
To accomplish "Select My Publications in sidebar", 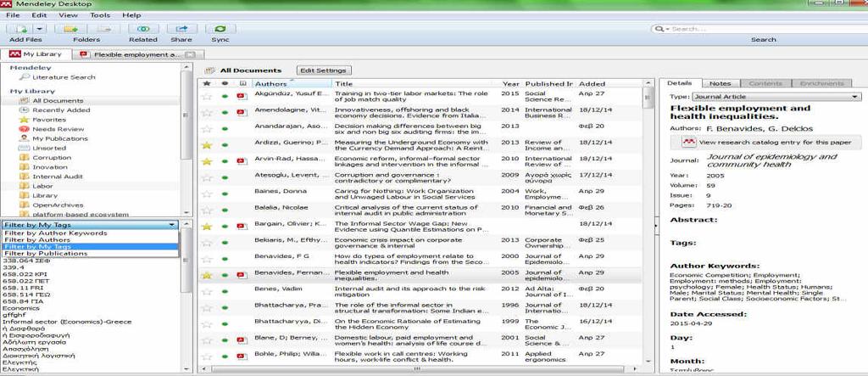I will tap(60, 138).
